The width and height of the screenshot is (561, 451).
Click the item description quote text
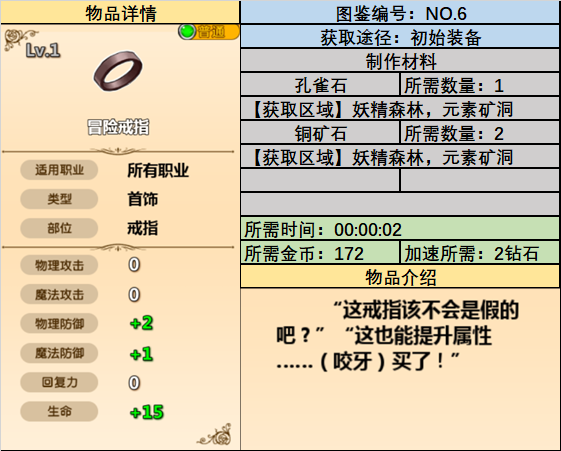click(397, 335)
